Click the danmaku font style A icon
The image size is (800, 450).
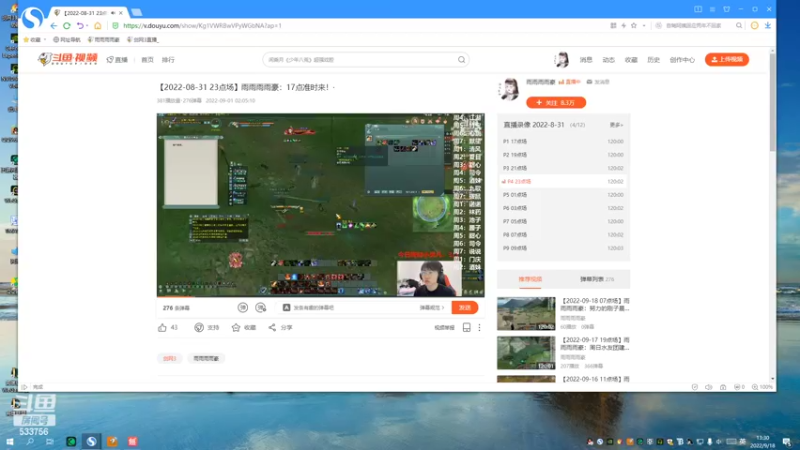point(286,308)
